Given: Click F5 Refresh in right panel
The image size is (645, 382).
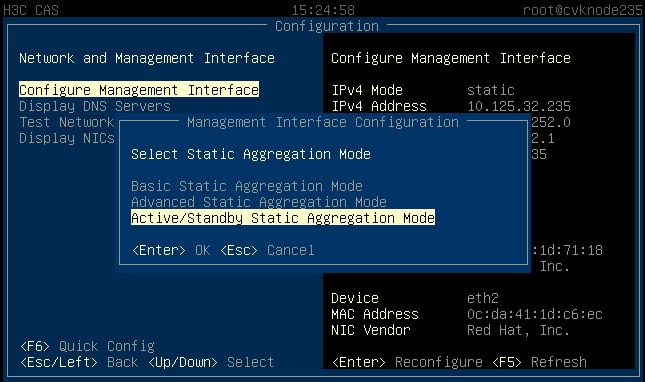Looking at the screenshot, I should click(x=539, y=362).
